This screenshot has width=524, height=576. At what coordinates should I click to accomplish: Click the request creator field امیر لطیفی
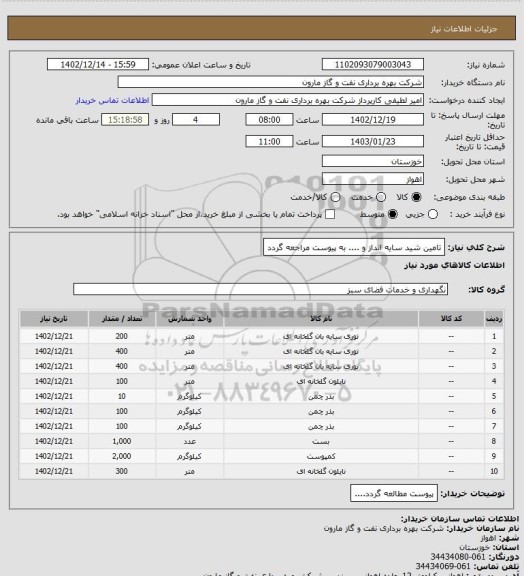[x=288, y=100]
